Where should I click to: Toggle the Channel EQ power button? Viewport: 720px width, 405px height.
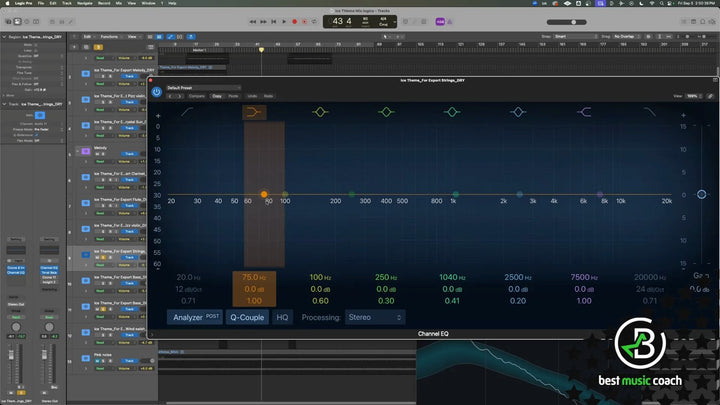point(157,92)
